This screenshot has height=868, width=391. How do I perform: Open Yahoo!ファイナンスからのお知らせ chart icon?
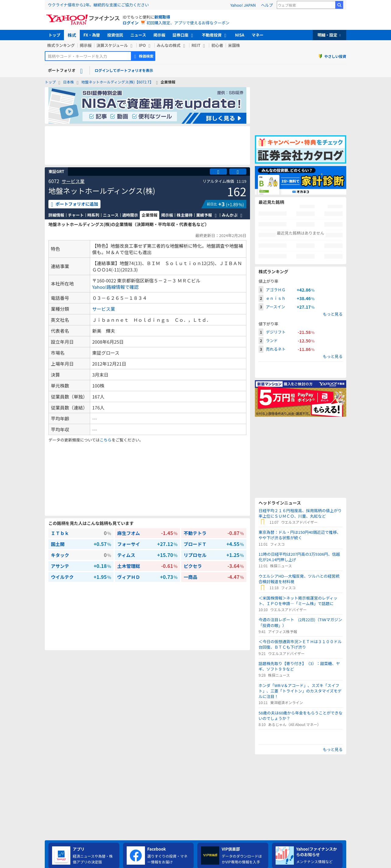click(x=284, y=855)
